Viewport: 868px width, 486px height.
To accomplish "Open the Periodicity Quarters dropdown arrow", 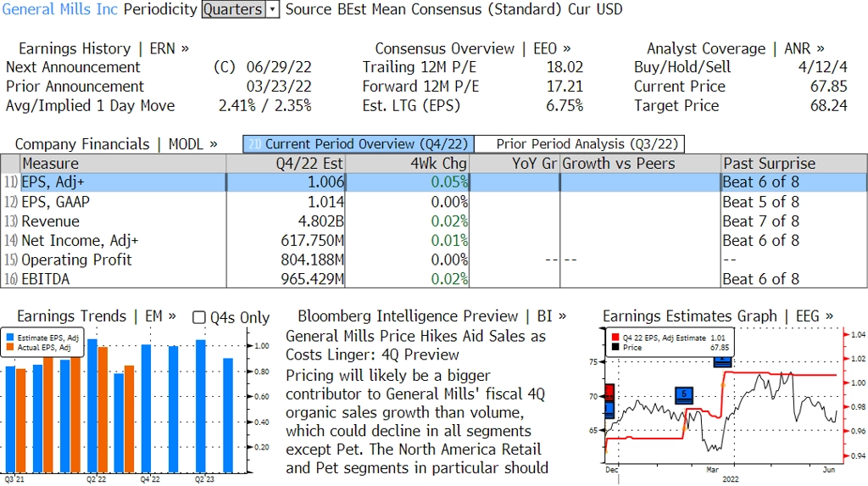I will pos(272,9).
